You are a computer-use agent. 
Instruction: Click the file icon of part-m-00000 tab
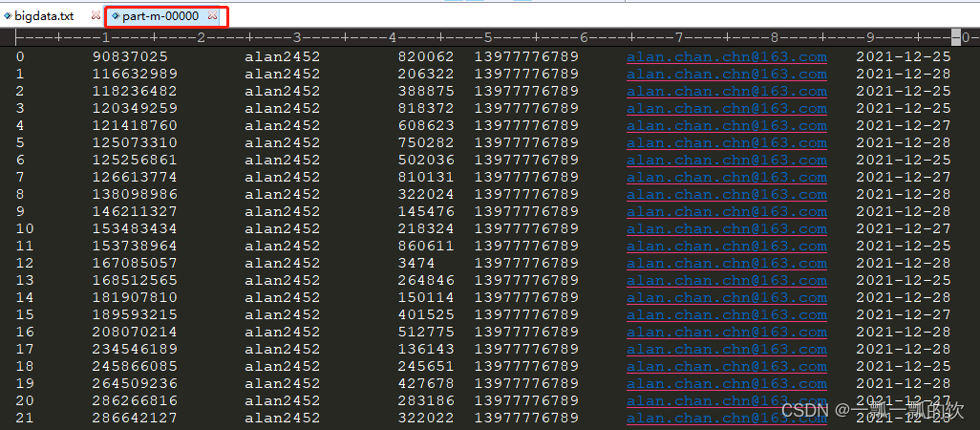tap(116, 15)
